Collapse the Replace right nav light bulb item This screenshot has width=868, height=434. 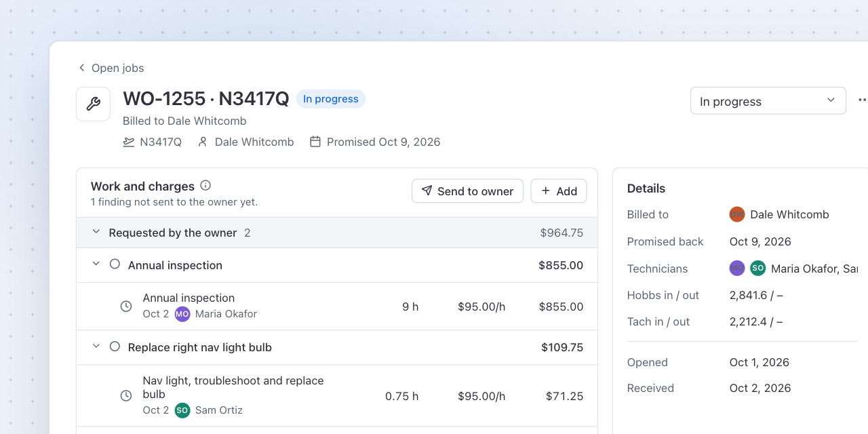tap(96, 347)
